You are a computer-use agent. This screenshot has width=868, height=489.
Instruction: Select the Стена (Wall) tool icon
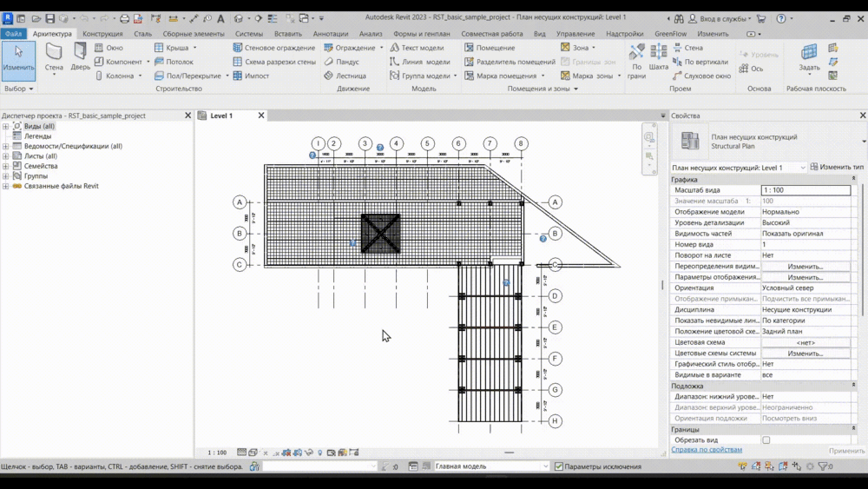click(54, 54)
